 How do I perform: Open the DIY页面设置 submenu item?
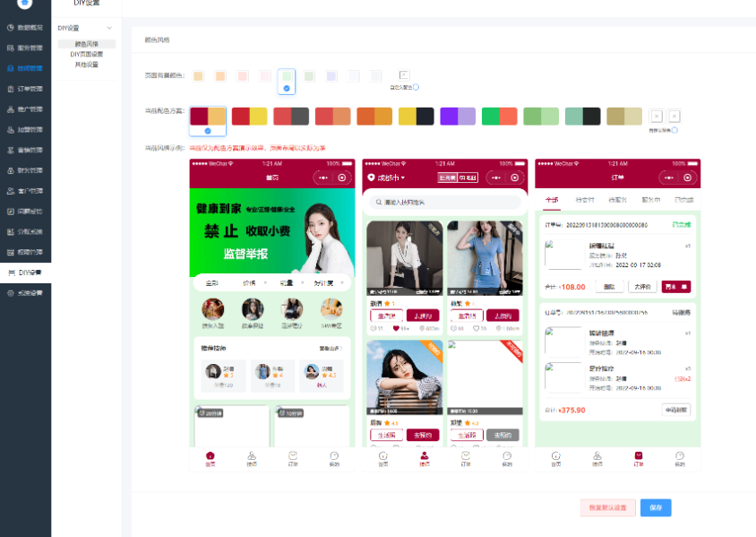tap(87, 54)
